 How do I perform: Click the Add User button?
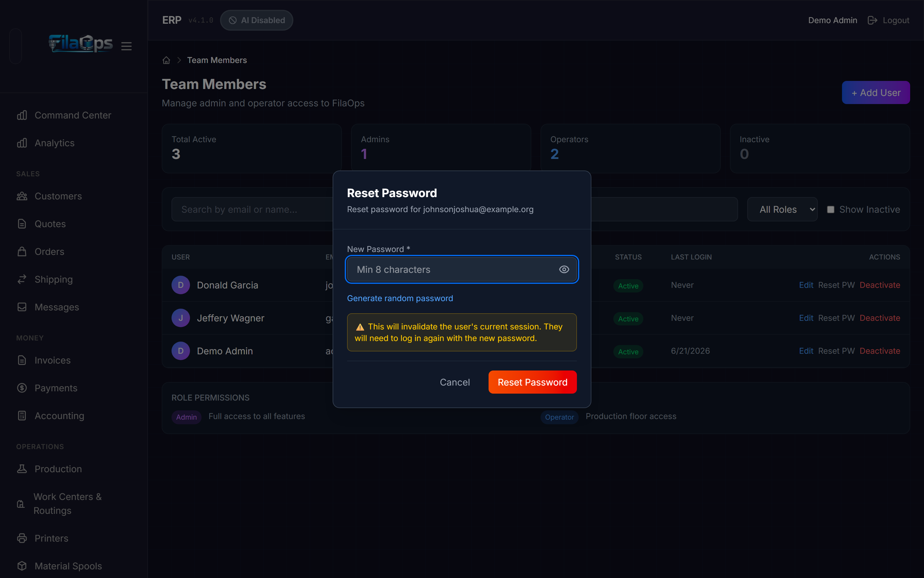(x=875, y=92)
